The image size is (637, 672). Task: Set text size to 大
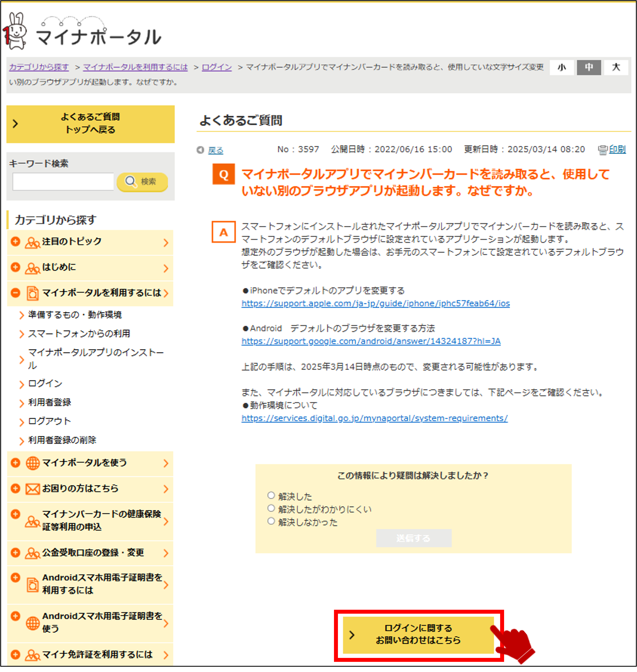tap(616, 67)
